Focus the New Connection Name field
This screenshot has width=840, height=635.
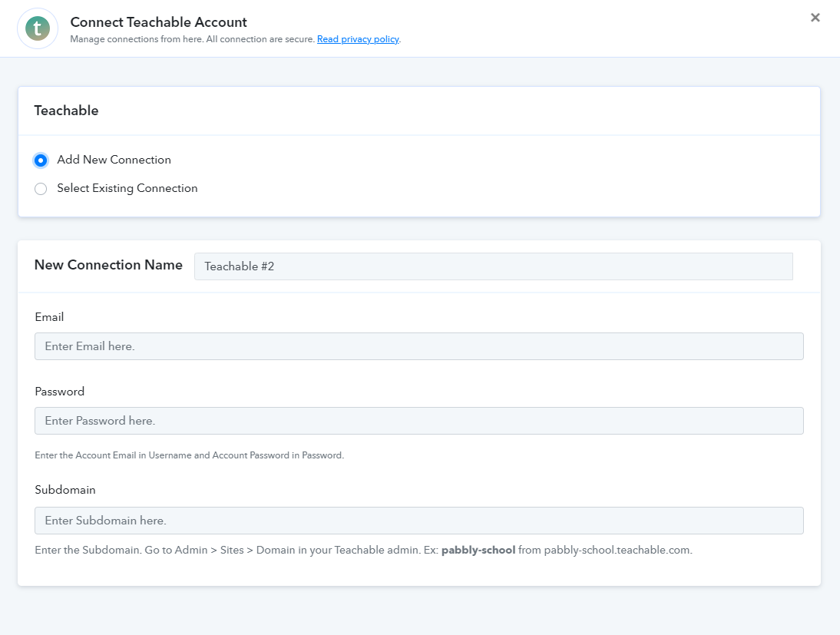[494, 266]
